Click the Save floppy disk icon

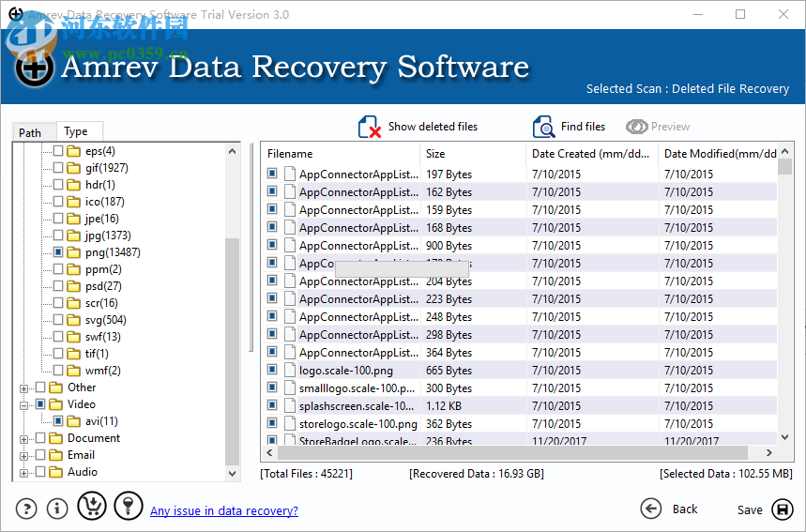tap(783, 509)
